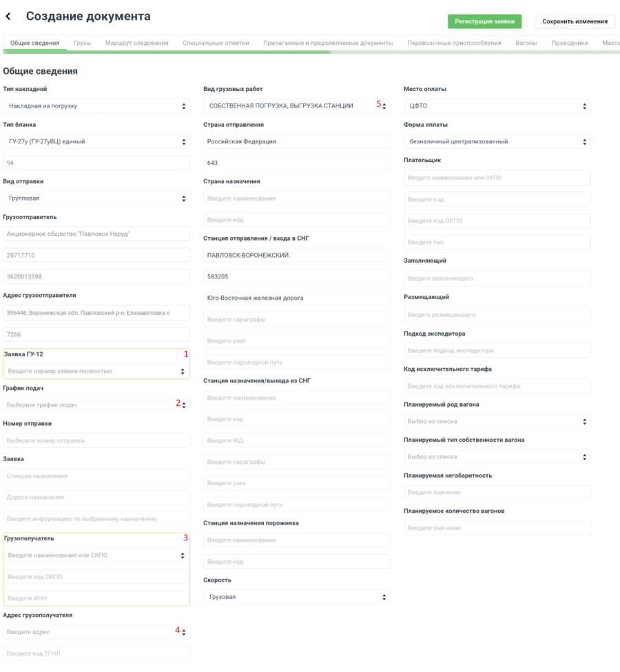Open the Тип бланка dropdown list
This screenshot has width=620, height=672.
point(96,142)
